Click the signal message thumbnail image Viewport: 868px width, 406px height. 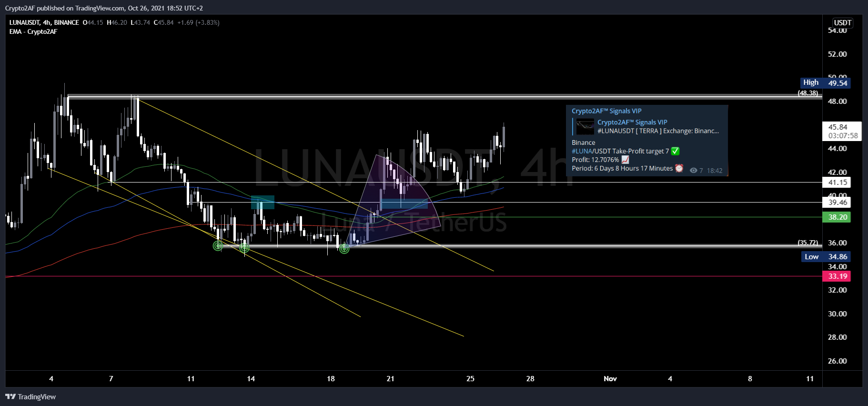585,127
